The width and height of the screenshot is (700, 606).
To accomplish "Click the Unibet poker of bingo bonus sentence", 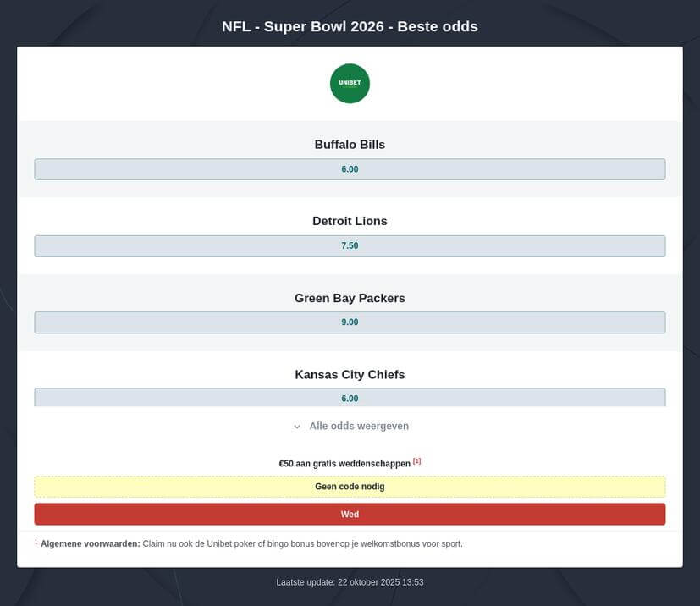I will (x=302, y=543).
